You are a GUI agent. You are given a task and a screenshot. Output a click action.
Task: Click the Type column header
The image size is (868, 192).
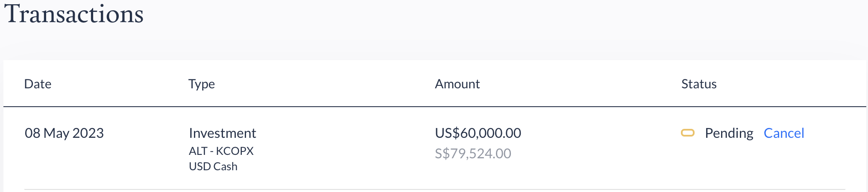click(202, 84)
